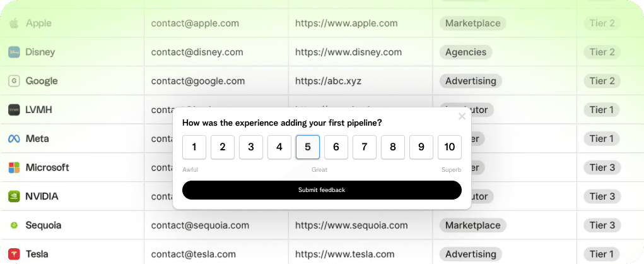Click the Tier 3 badge in NVIDIA row

pyautogui.click(x=602, y=196)
